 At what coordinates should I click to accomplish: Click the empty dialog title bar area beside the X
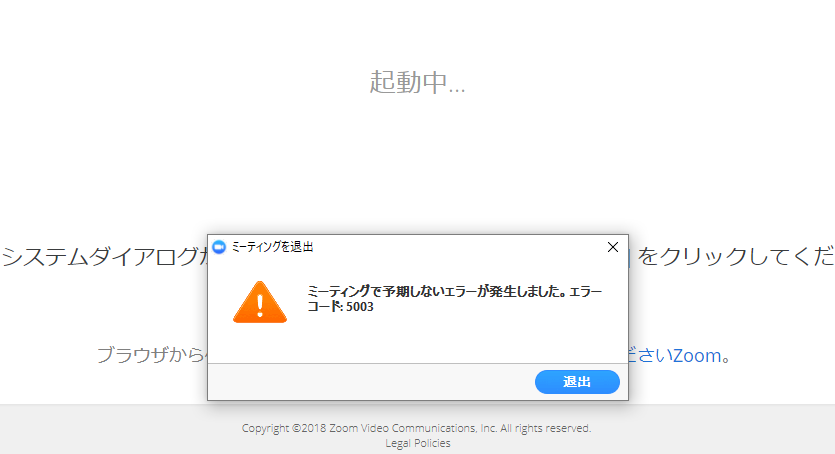tap(458, 247)
